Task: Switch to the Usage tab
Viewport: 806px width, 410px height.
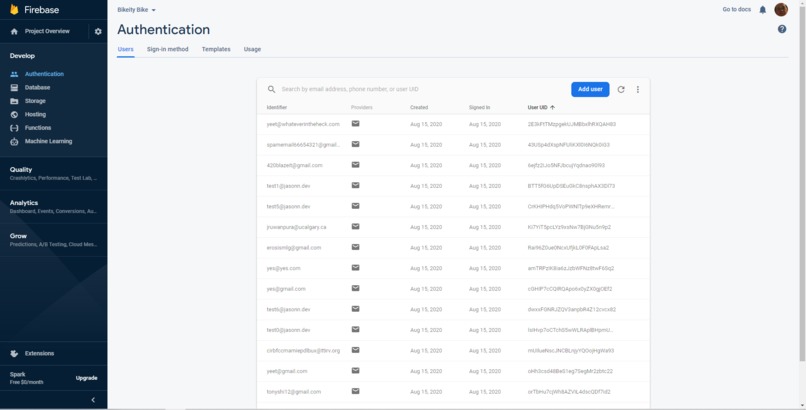Action: click(x=252, y=49)
